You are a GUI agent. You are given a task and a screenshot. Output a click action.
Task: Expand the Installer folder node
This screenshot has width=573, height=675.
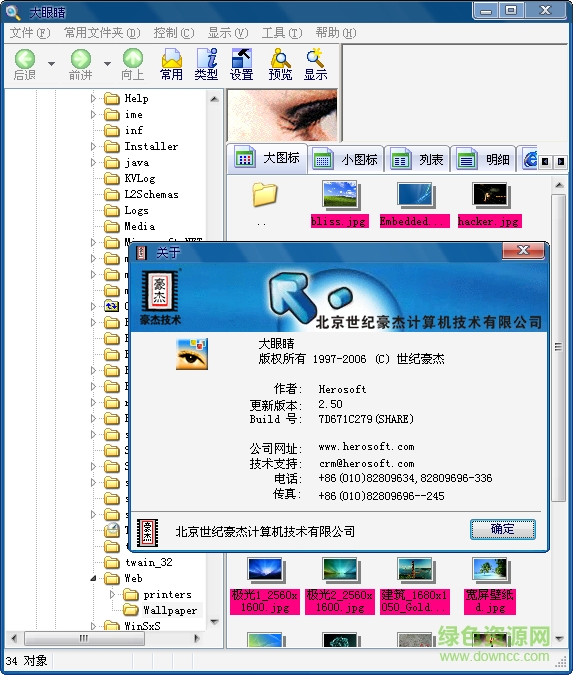click(x=93, y=146)
